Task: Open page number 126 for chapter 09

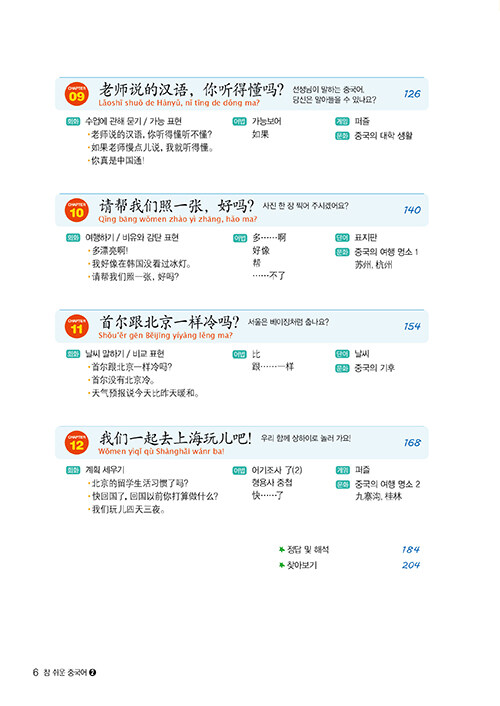Action: click(x=412, y=94)
